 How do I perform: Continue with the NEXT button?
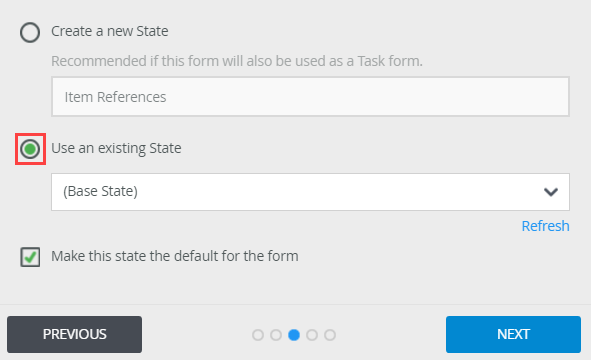513,334
